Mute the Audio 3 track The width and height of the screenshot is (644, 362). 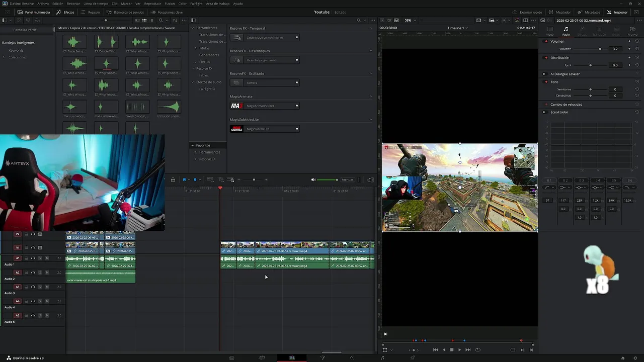pyautogui.click(x=47, y=287)
